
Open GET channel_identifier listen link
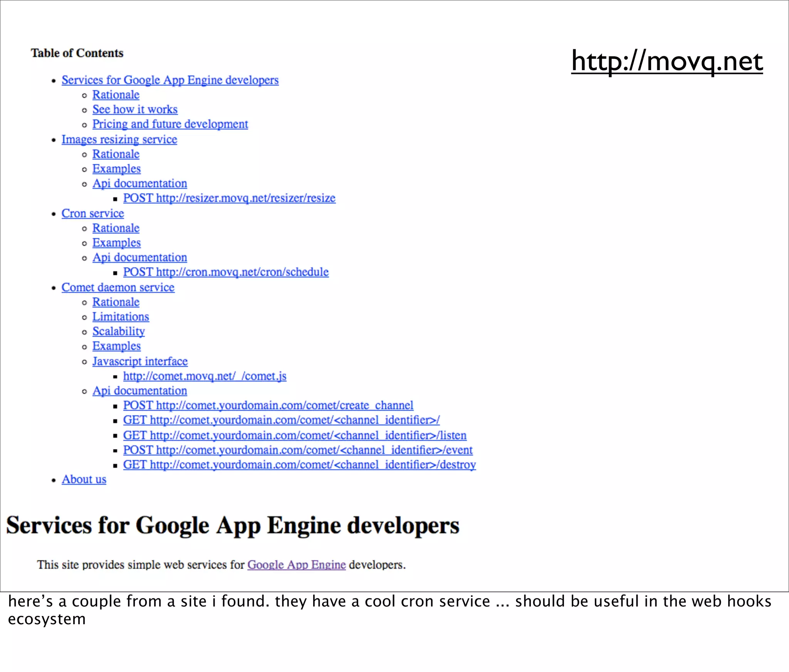pos(295,435)
